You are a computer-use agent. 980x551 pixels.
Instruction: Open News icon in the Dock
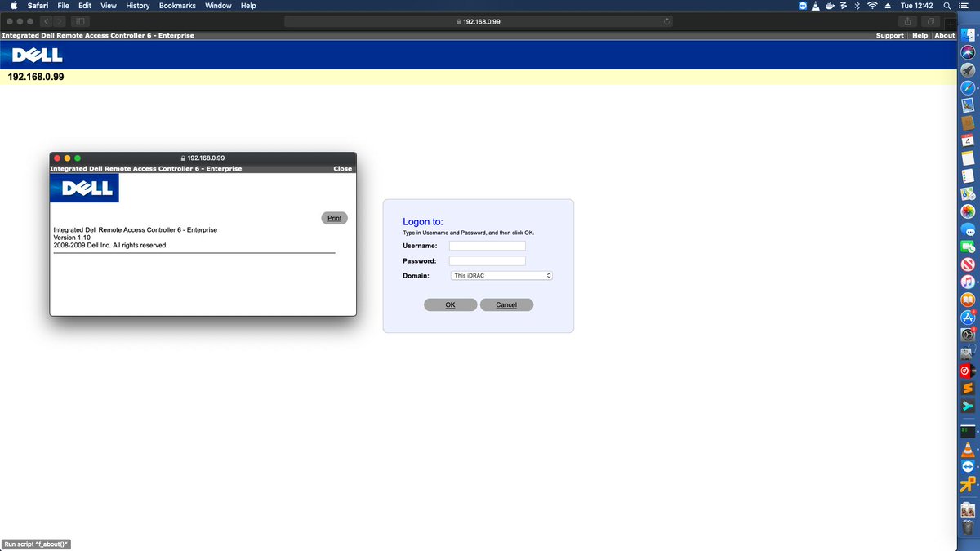pos(968,264)
